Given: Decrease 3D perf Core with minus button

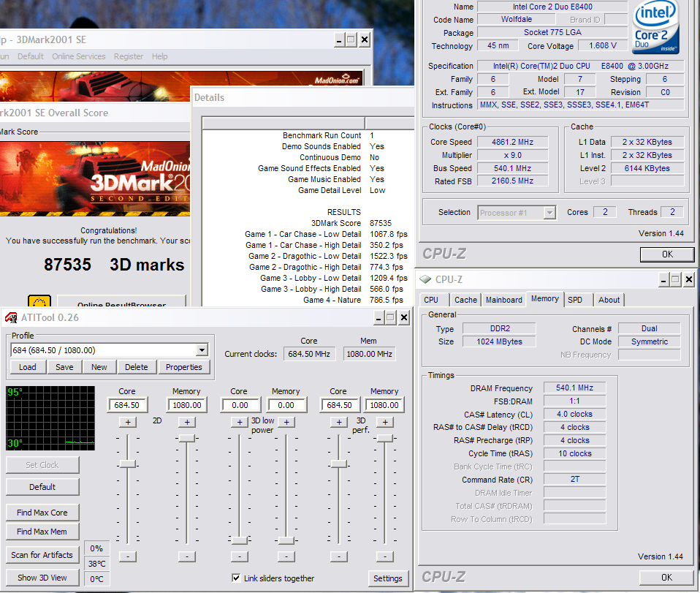Looking at the screenshot, I should [x=339, y=556].
